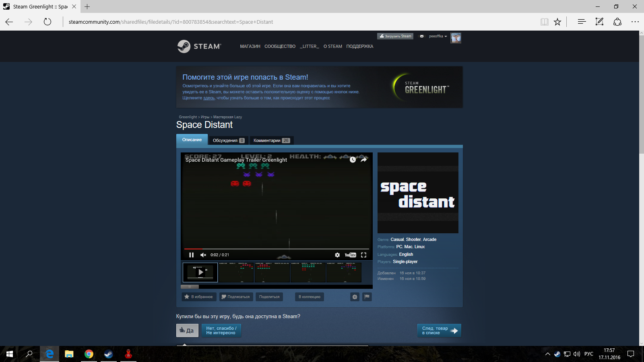Go back with the browser back arrow
Image resolution: width=644 pixels, height=362 pixels.
coord(9,22)
